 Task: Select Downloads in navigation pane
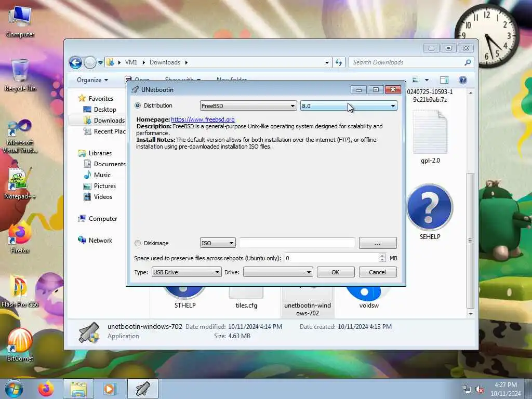[109, 121]
